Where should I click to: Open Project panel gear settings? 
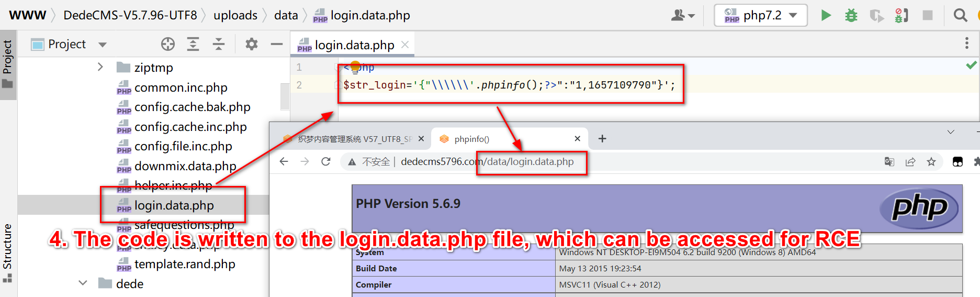click(x=252, y=44)
